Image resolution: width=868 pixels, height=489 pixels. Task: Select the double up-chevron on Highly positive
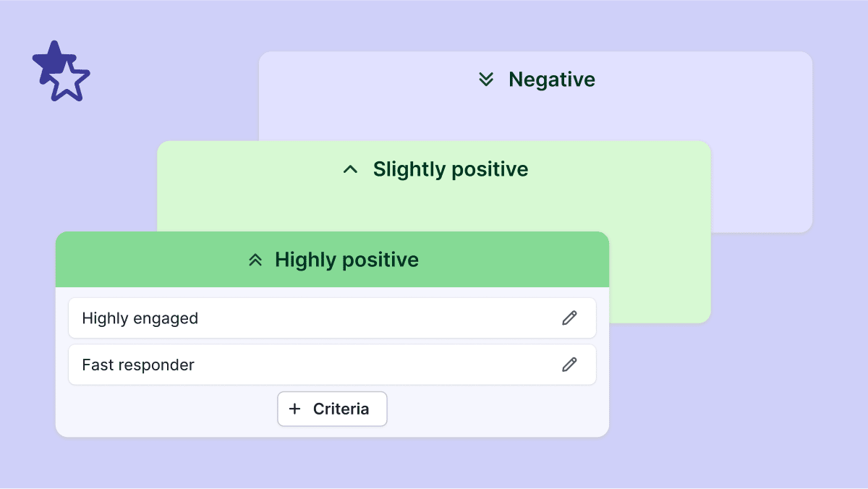tap(255, 259)
